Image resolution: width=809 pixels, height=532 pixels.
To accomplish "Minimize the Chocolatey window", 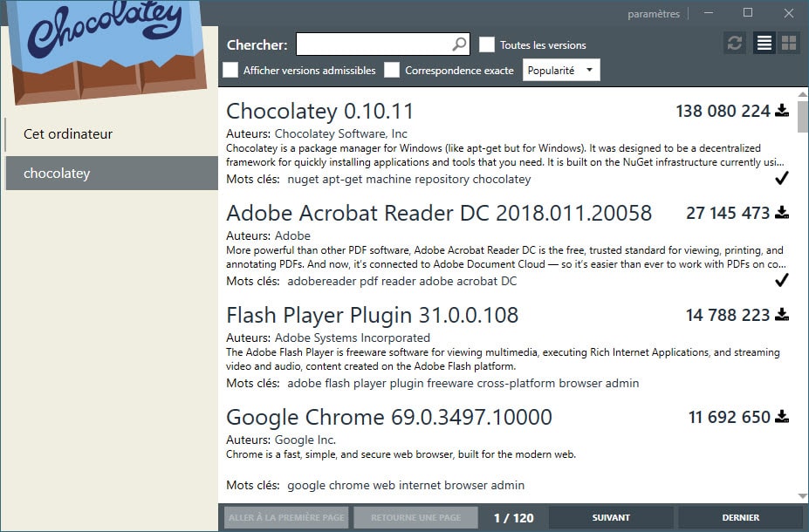I will pos(709,13).
